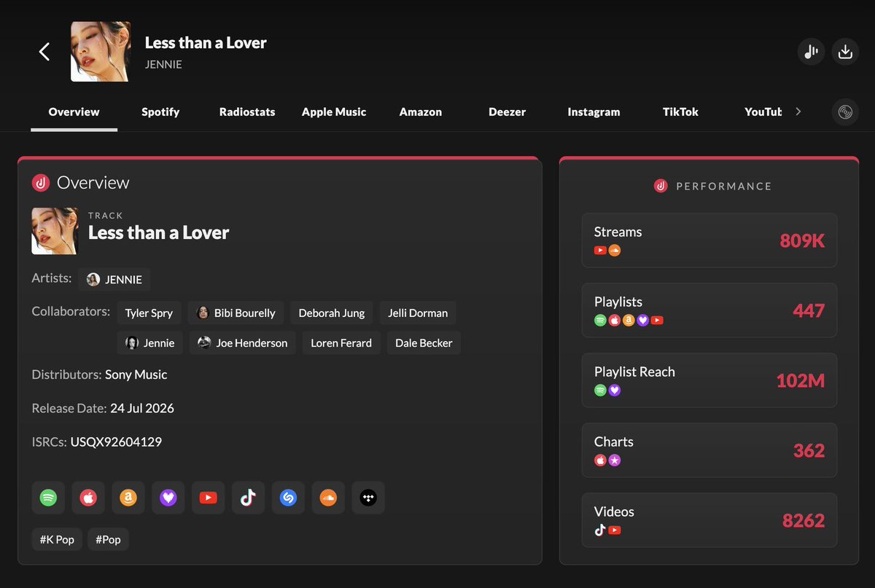Open the Playlist Reach 102M card
The image size is (875, 588).
click(709, 380)
